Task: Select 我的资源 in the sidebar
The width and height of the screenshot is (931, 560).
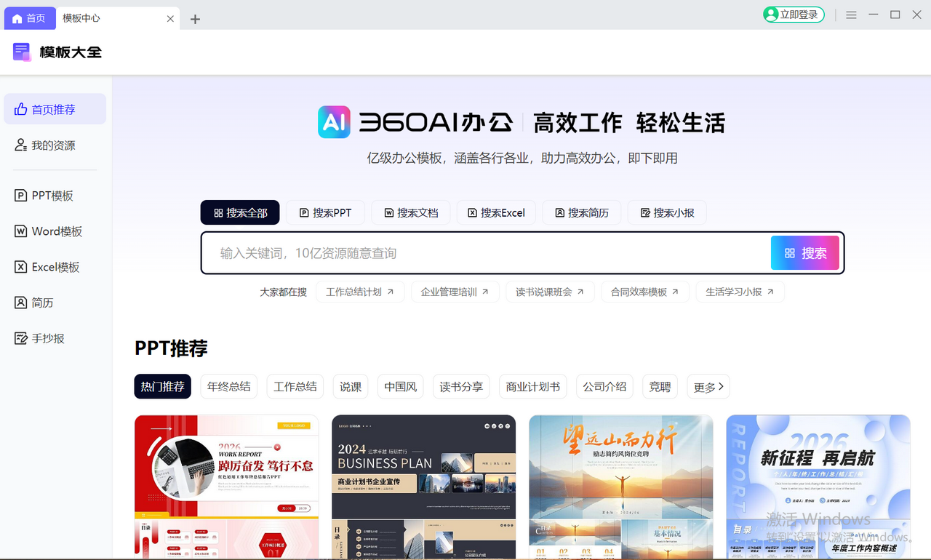Action: coord(48,145)
